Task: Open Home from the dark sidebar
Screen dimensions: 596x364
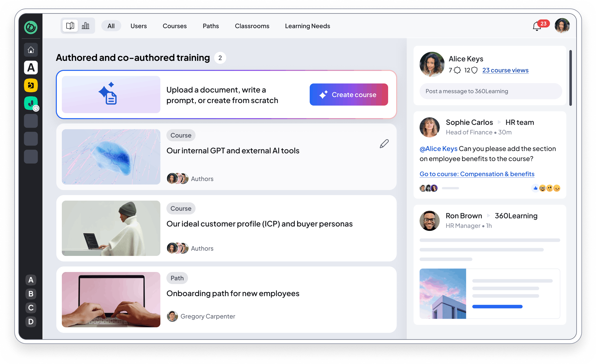Action: 31,50
